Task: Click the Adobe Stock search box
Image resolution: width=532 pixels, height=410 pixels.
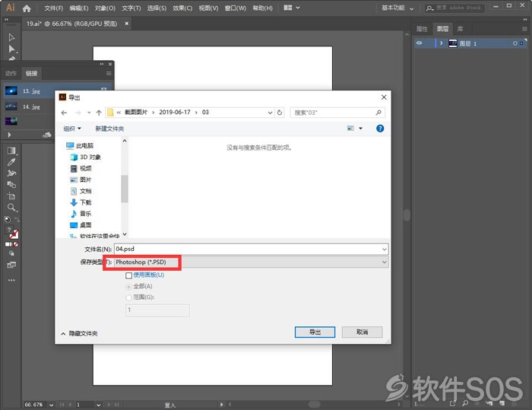Action: click(454, 8)
